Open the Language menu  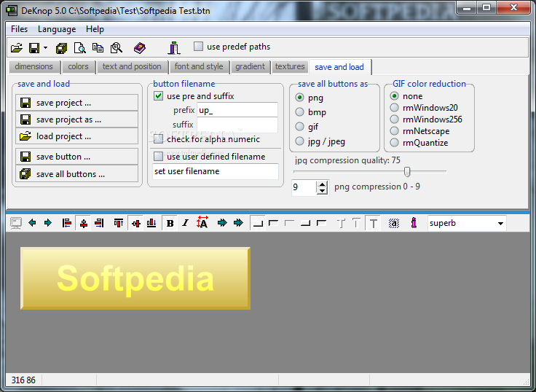(57, 29)
